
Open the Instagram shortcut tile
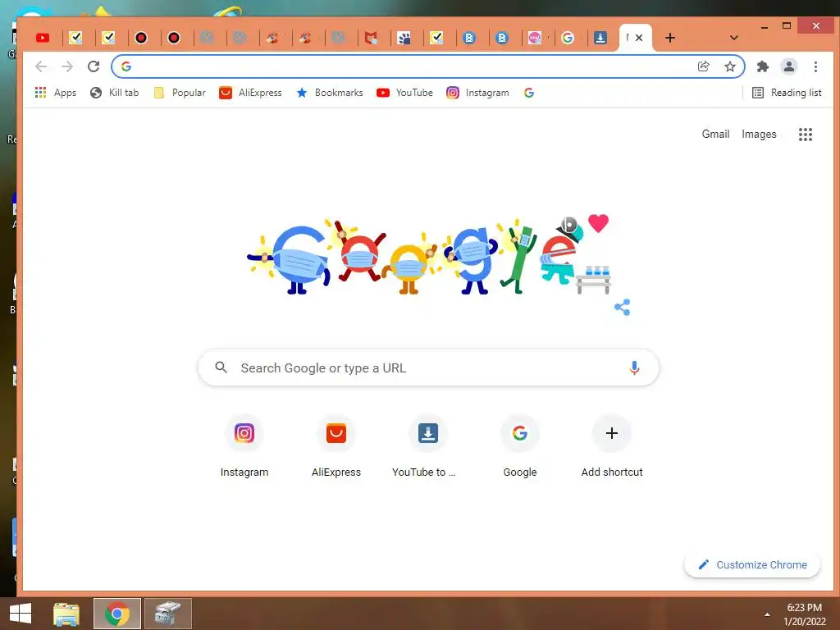tap(244, 445)
